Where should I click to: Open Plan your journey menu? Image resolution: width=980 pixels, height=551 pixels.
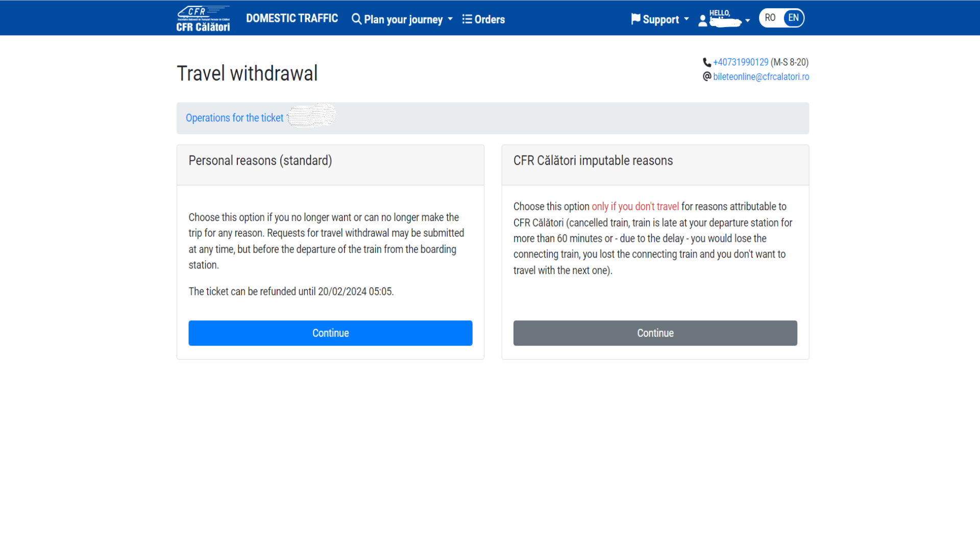403,19
